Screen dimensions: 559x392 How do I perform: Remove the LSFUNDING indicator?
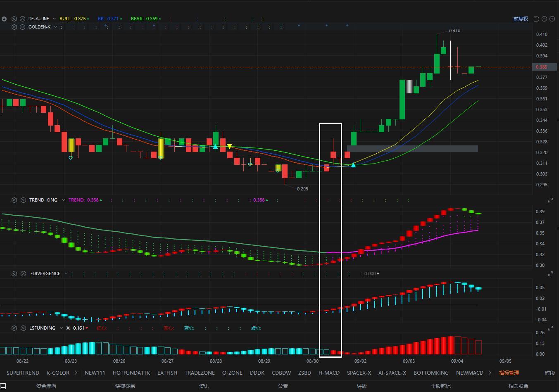23,328
